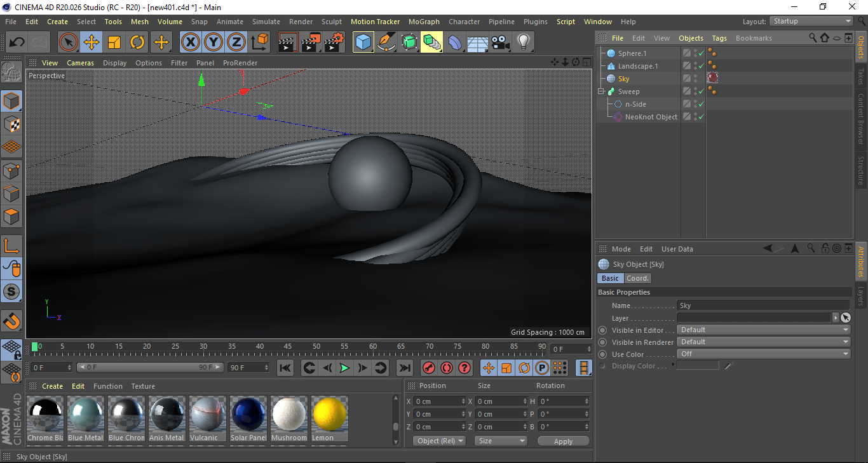Switch to Coord. tab in Attributes
This screenshot has height=463, width=868.
(x=637, y=278)
